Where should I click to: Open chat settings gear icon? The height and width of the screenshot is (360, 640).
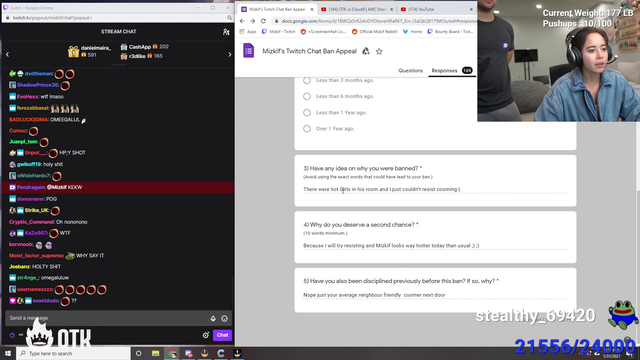(206, 335)
